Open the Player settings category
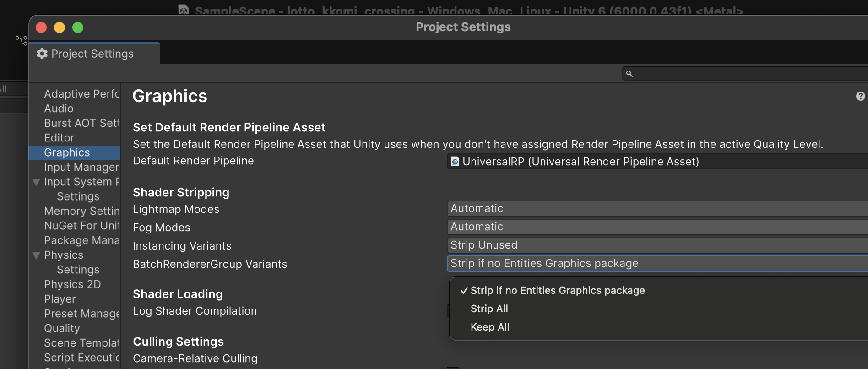868x369 pixels. (60, 299)
